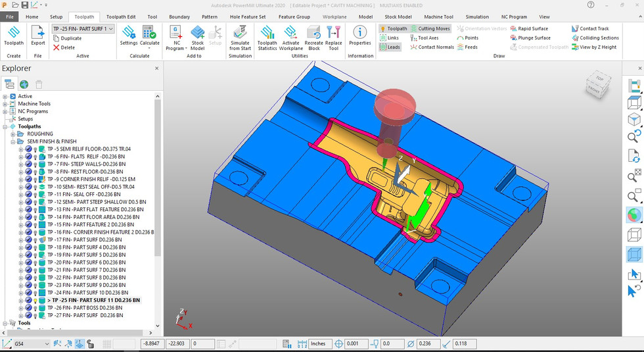Image resolution: width=644 pixels, height=352 pixels.
Task: Click the Help question mark icon
Action: click(x=591, y=5)
